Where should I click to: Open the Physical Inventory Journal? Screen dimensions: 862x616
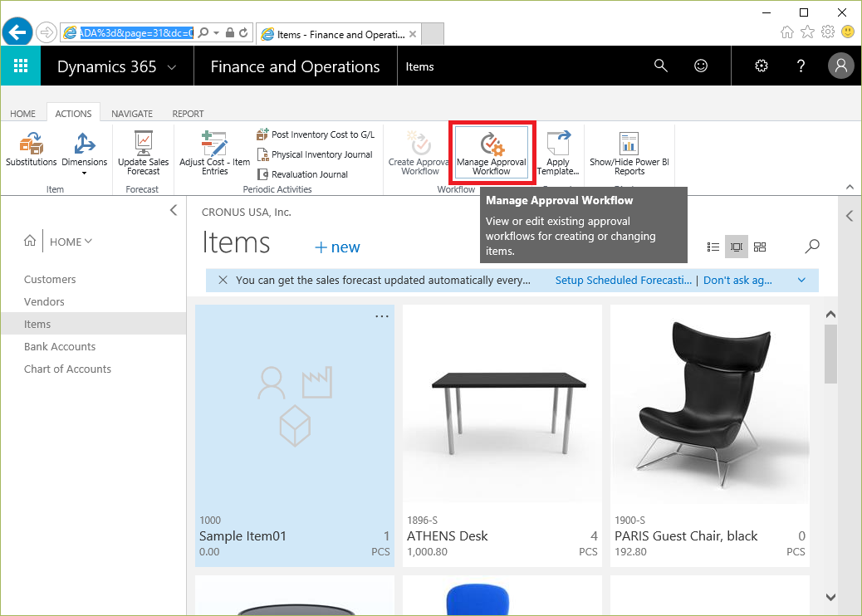point(315,154)
